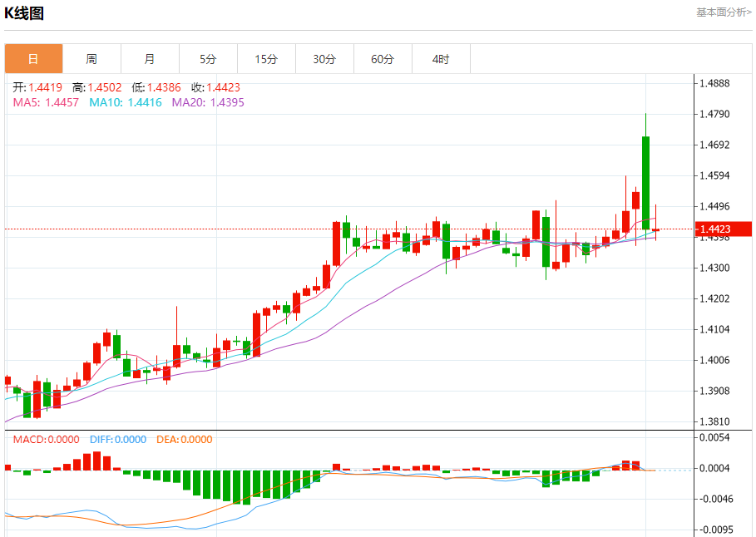Click the 0.0004 MACD axis label

point(714,468)
